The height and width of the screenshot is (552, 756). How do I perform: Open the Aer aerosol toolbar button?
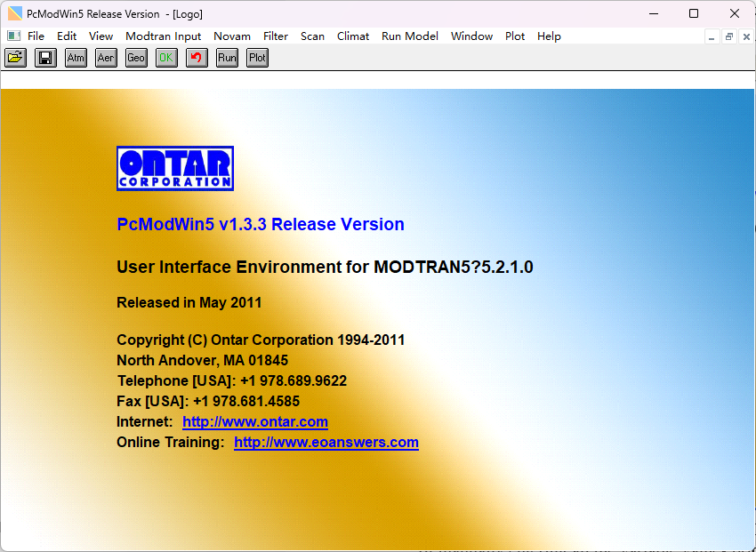point(106,58)
